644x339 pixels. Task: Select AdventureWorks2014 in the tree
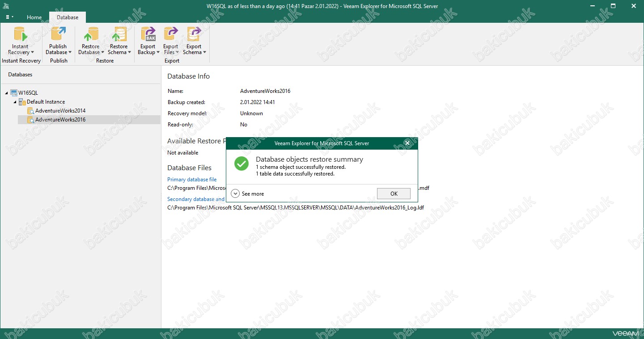click(60, 111)
